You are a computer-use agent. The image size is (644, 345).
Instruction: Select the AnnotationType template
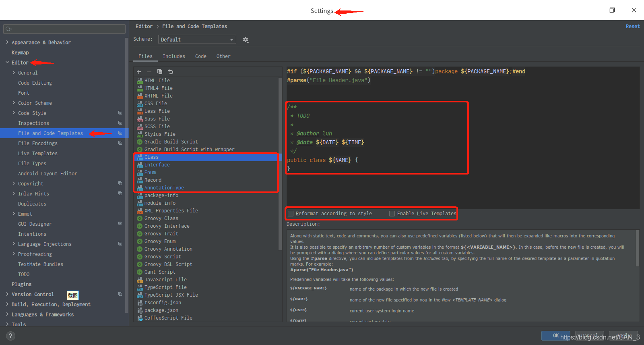[164, 188]
